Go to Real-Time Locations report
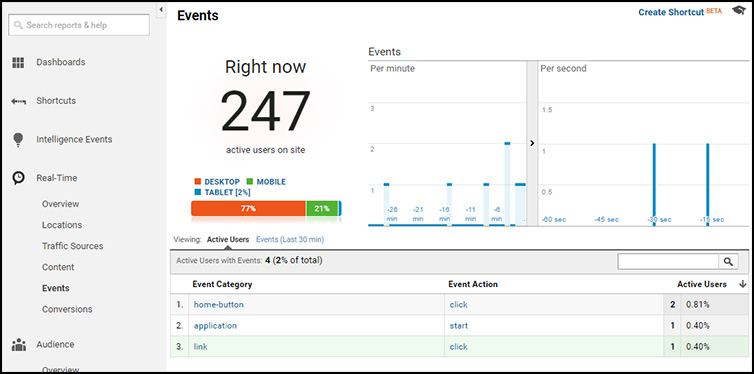The width and height of the screenshot is (754, 374). point(62,225)
